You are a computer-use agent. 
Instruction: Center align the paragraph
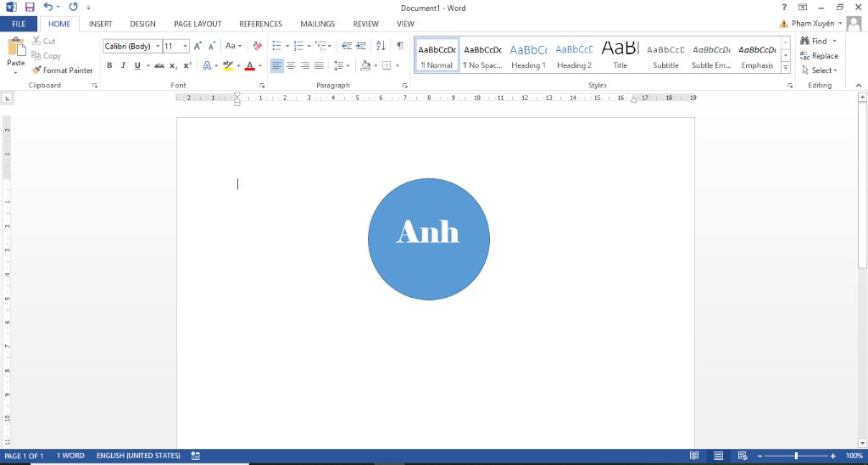(x=291, y=65)
